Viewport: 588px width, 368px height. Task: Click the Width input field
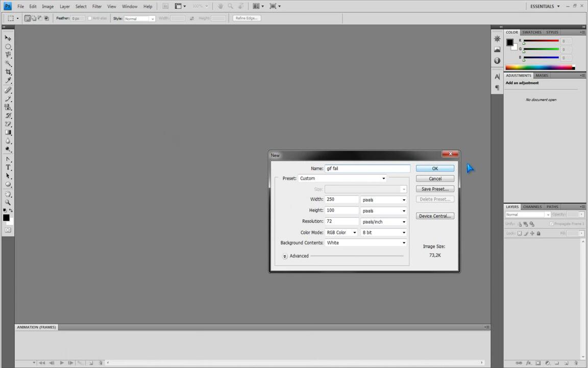point(341,199)
